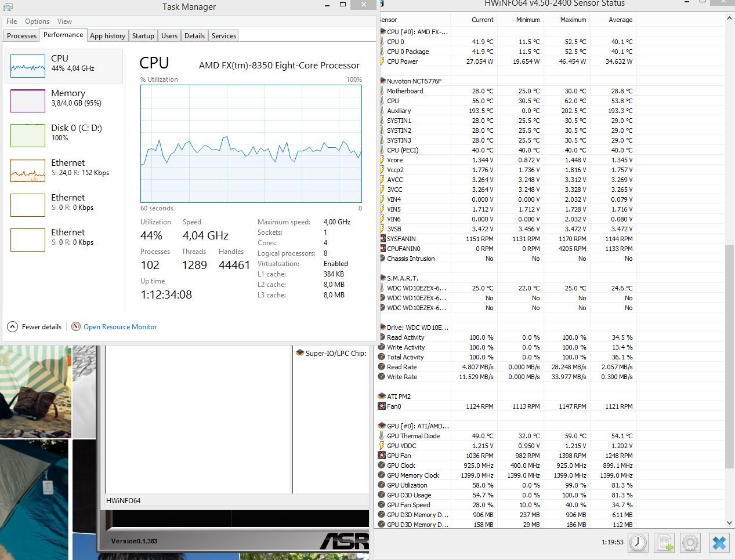Image resolution: width=735 pixels, height=560 pixels.
Task: Click the Task Manager title bar icon
Action: (8, 6)
